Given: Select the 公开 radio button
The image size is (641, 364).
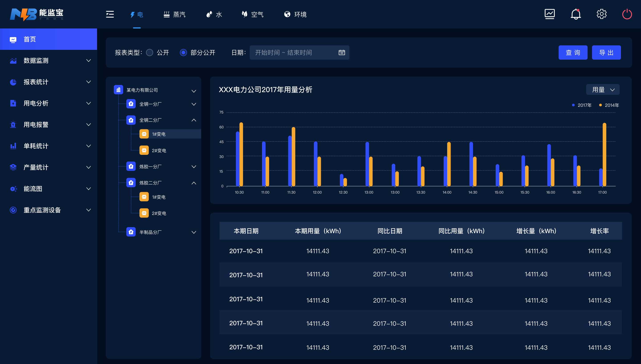Looking at the screenshot, I should coord(150,53).
